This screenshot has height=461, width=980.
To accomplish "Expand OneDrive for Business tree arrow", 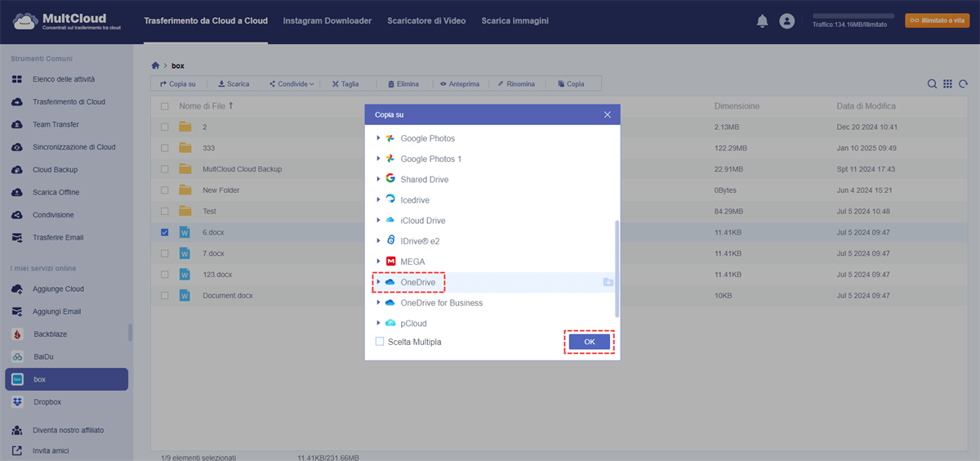I will (x=378, y=302).
